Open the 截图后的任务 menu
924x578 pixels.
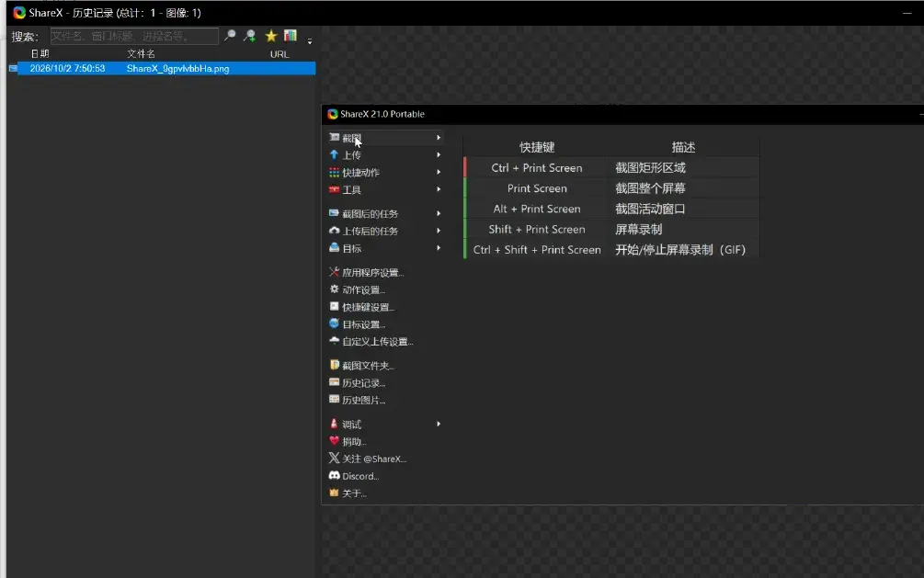tap(385, 214)
